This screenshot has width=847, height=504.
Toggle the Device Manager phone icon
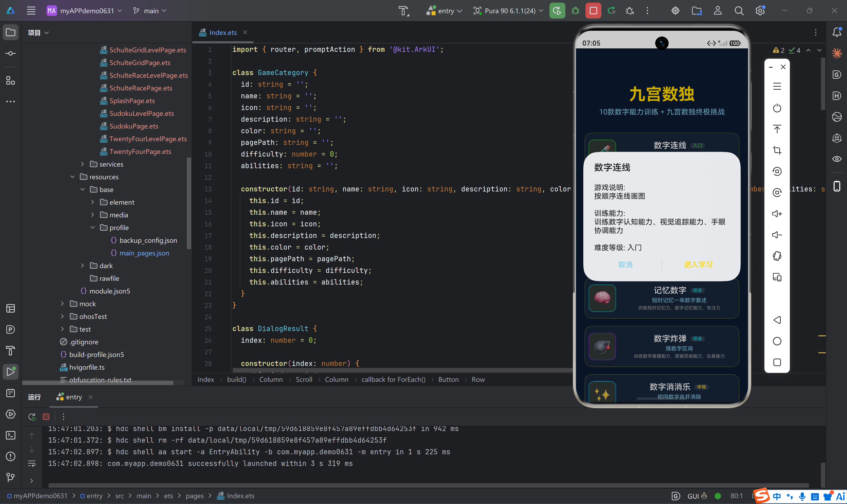click(x=837, y=186)
